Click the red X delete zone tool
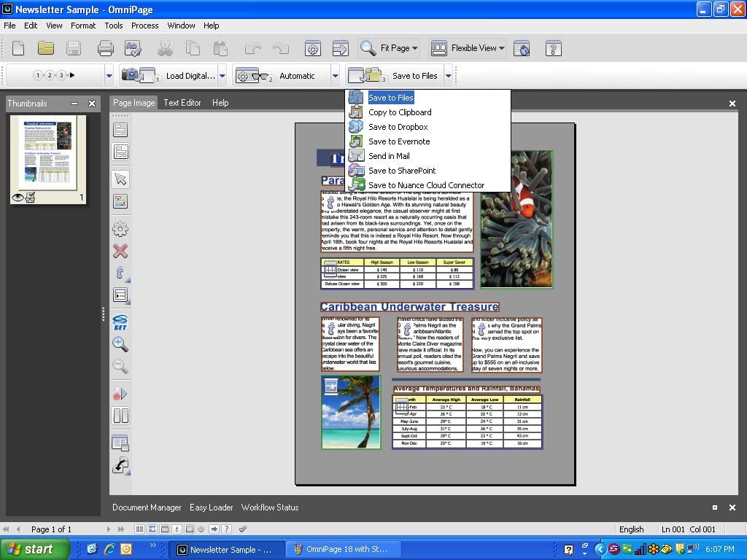Image resolution: width=747 pixels, height=560 pixels. pyautogui.click(x=120, y=251)
